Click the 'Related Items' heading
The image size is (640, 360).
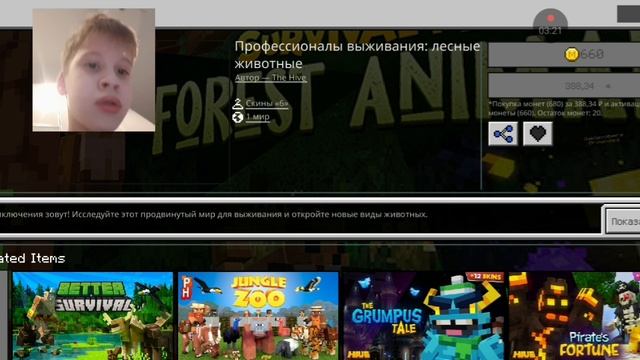33,258
